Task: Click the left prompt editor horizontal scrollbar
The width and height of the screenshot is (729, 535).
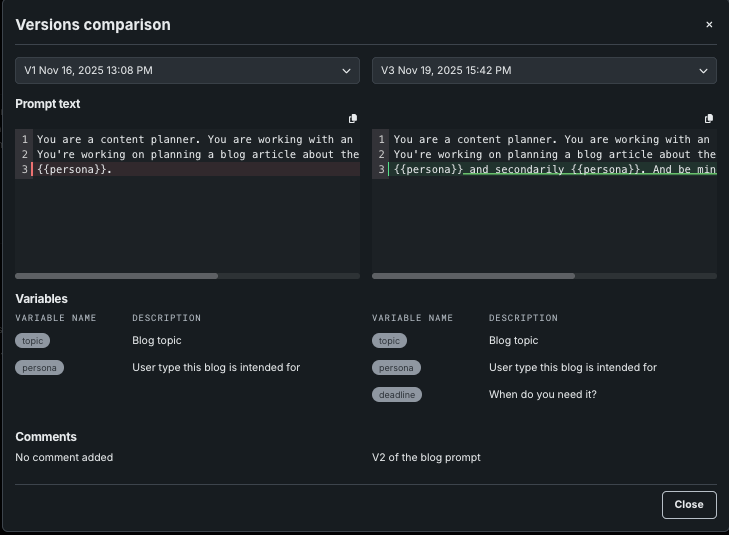Action: coord(117,276)
